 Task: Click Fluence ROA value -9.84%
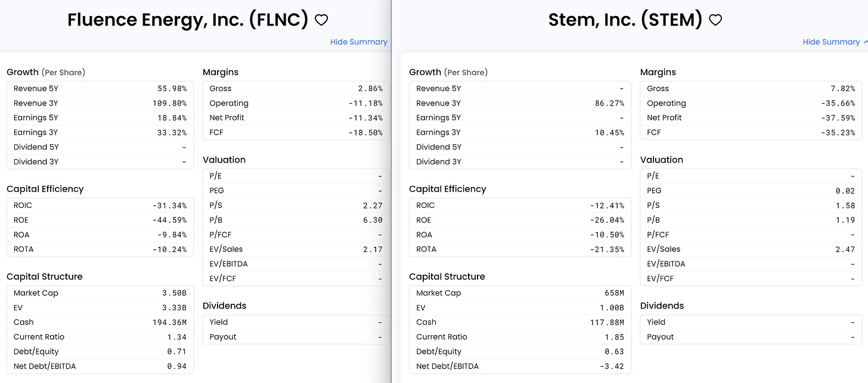(x=172, y=234)
